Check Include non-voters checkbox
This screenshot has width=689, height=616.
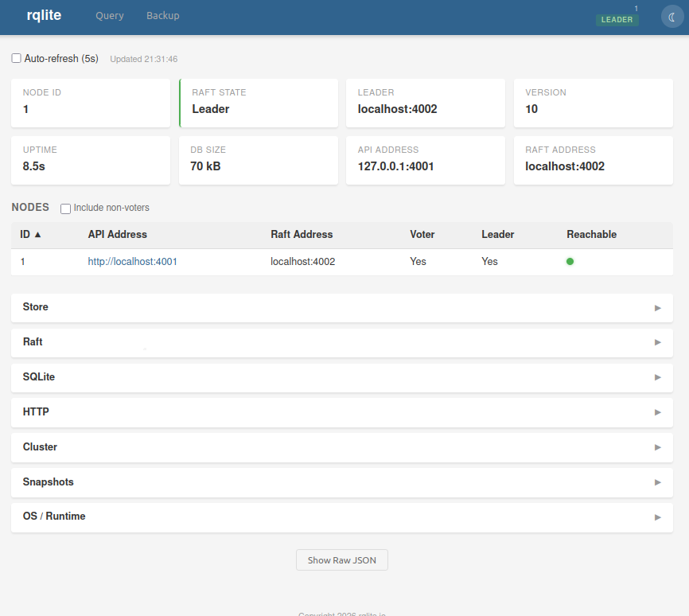click(x=65, y=209)
